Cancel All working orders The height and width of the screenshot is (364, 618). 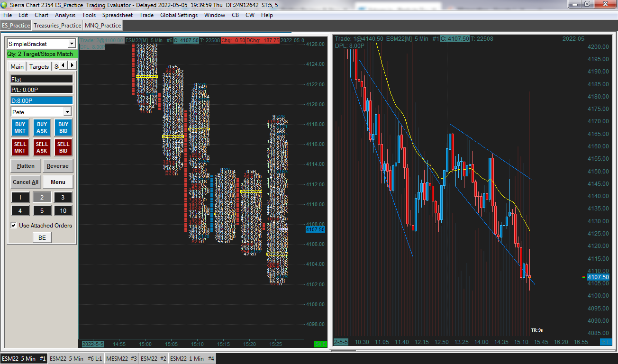pyautogui.click(x=26, y=182)
